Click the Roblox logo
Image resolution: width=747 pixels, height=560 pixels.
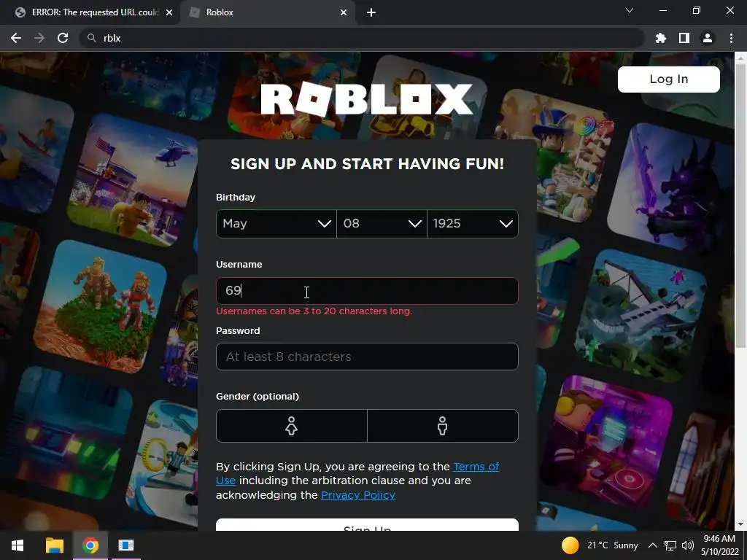(x=367, y=99)
